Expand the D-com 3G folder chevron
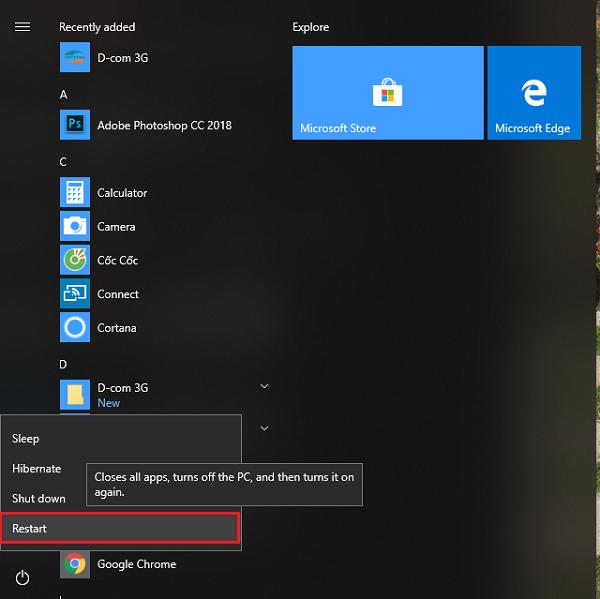 click(264, 386)
